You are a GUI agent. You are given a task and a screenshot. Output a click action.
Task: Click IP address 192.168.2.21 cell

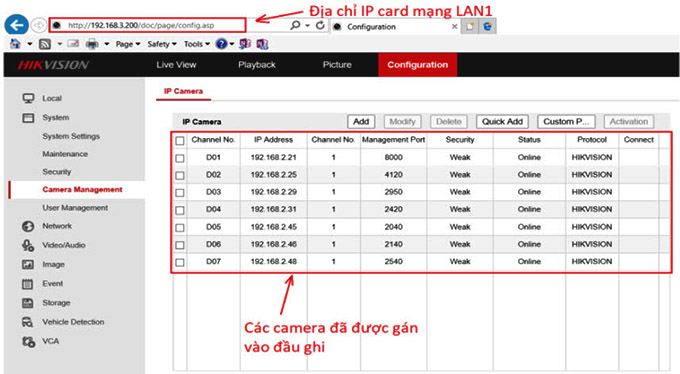pos(273,157)
